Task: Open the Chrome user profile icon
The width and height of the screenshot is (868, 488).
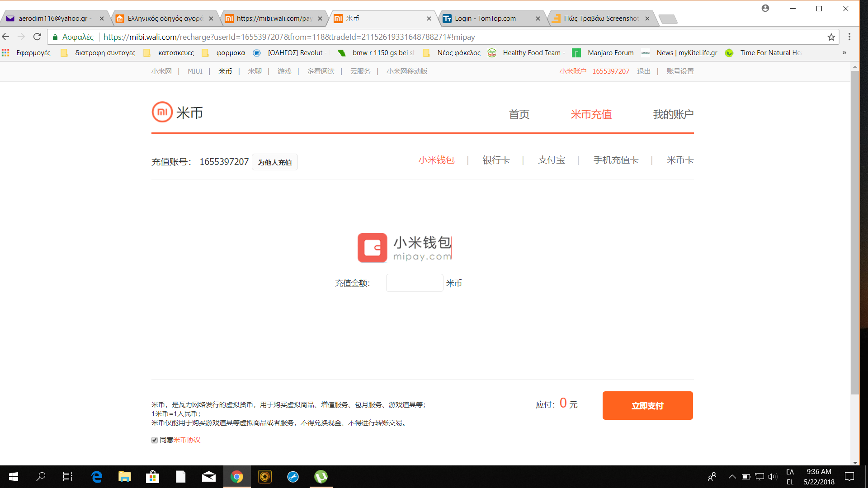Action: tap(765, 8)
